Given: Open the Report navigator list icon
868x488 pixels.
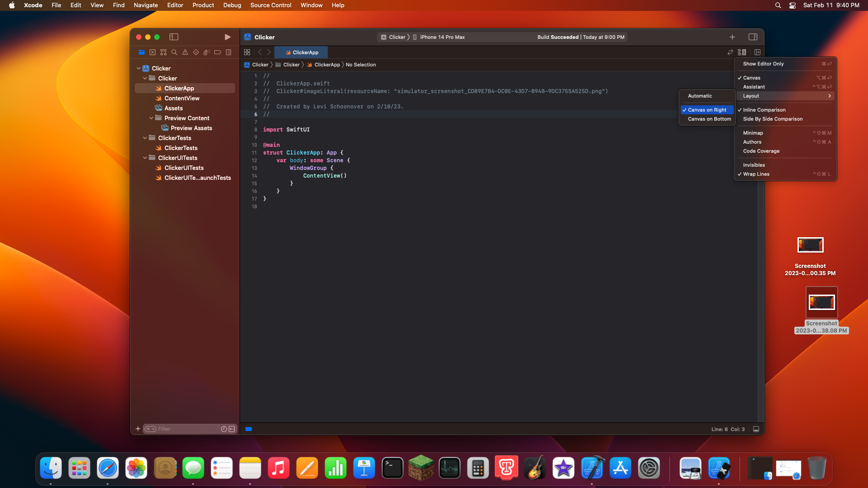Looking at the screenshot, I should (x=228, y=52).
